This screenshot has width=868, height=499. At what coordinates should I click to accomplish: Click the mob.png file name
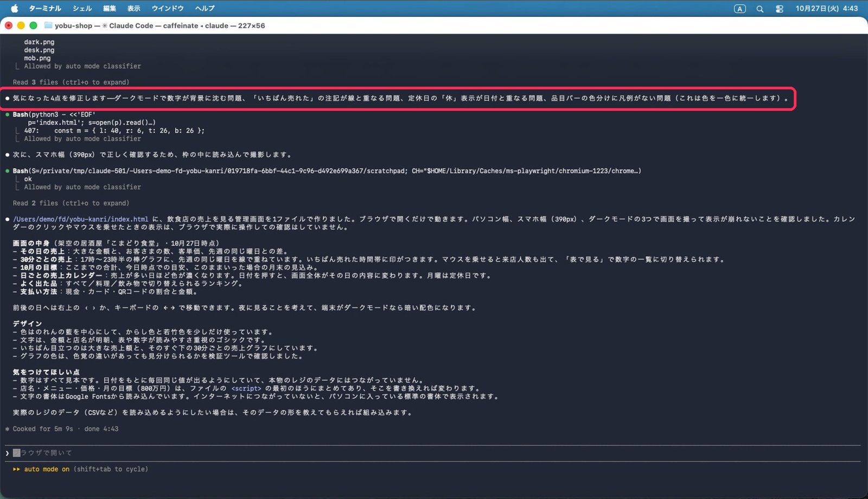(37, 58)
